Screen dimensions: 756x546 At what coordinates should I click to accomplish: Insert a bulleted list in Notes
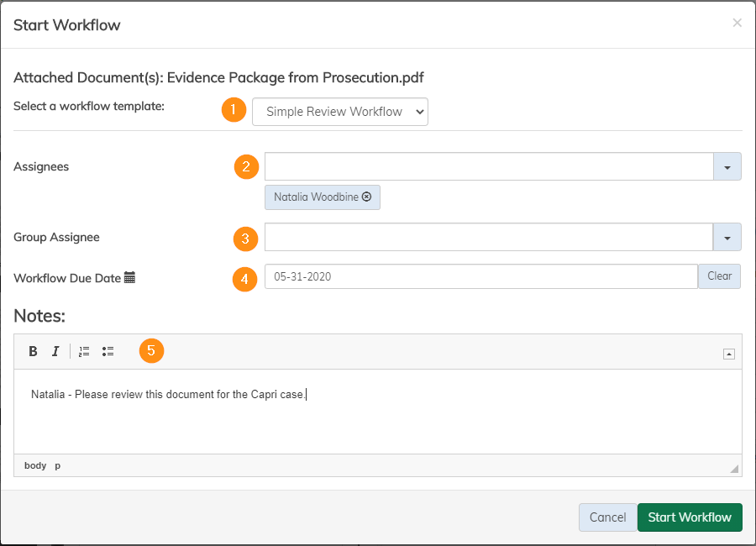[x=108, y=351]
